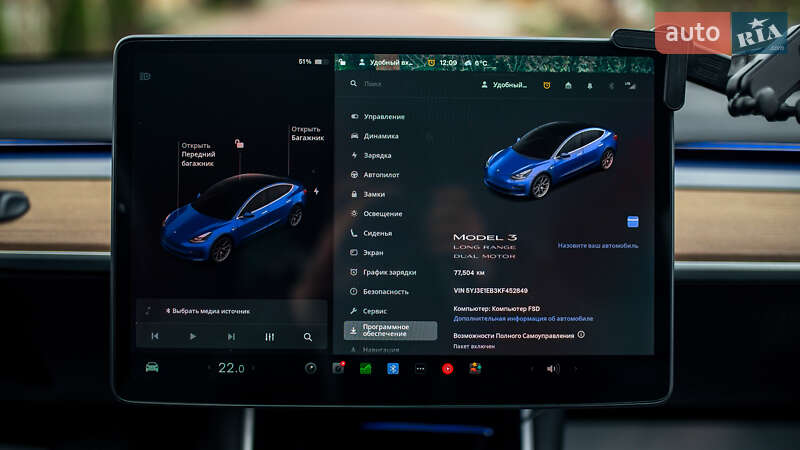
Task: Launch the red YouTube Music app
Action: [x=447, y=368]
